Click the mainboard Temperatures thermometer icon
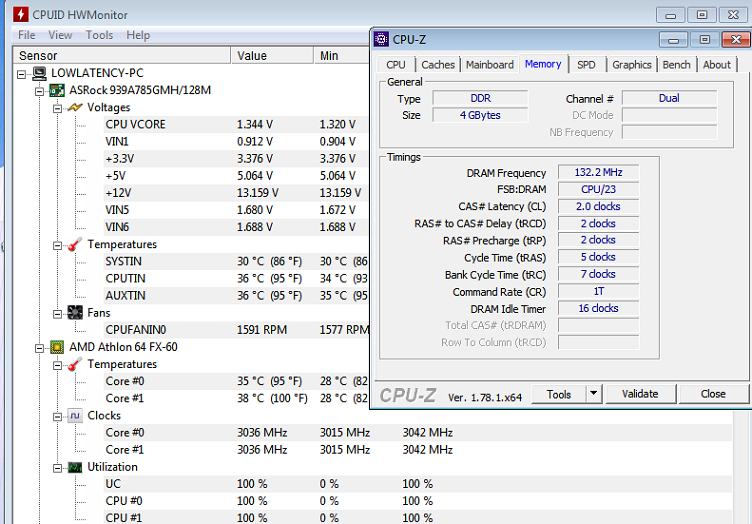Screen dimensions: 752x524 coord(75,245)
